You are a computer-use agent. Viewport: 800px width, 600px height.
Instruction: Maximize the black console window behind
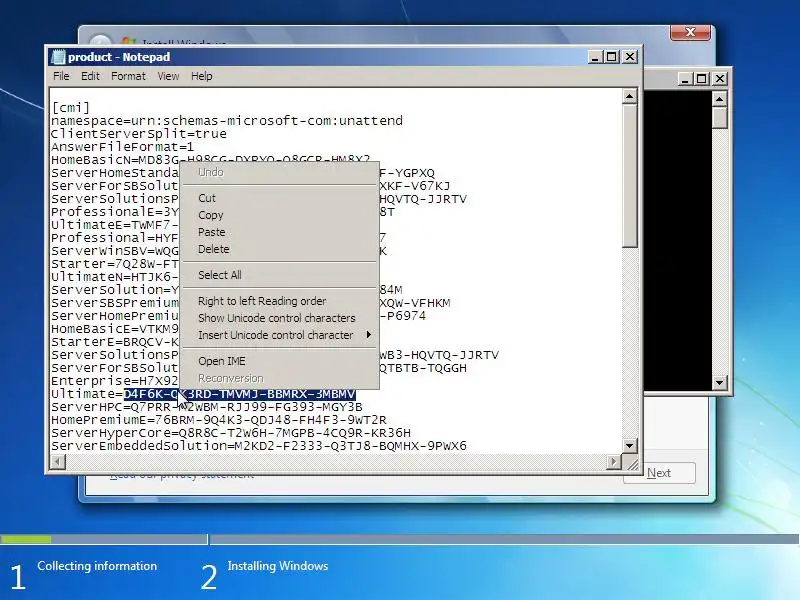(x=702, y=79)
